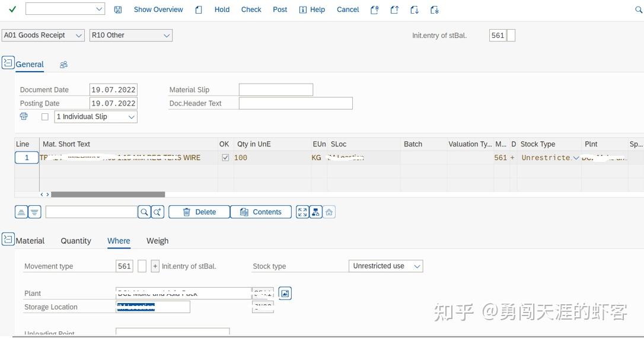Click the Plant name input field

(184, 294)
